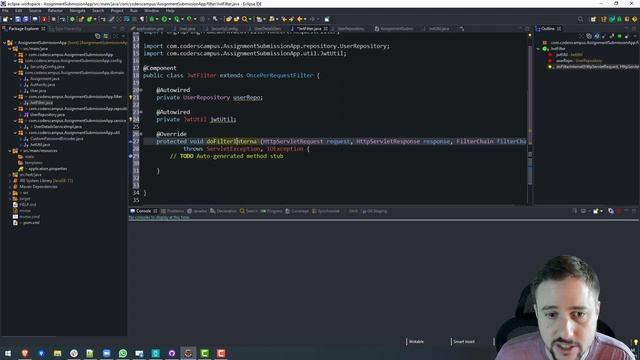Switch to the Console tab
Image resolution: width=640 pixels, height=360 pixels.
pyautogui.click(x=143, y=211)
